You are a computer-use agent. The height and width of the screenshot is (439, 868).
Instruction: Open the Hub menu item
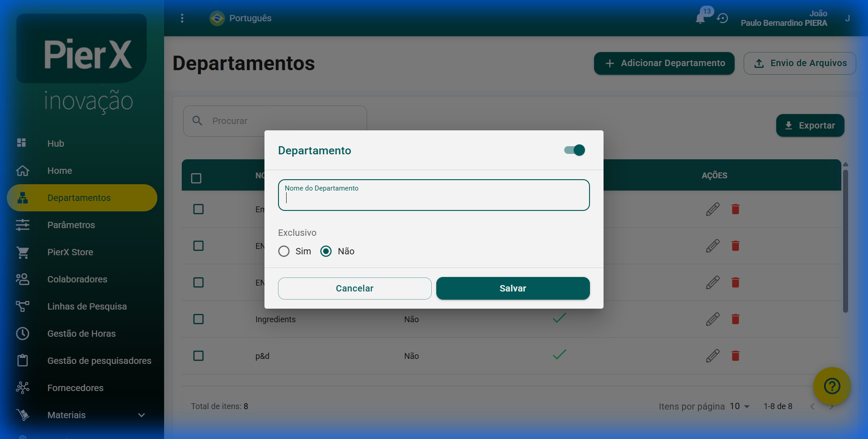55,143
